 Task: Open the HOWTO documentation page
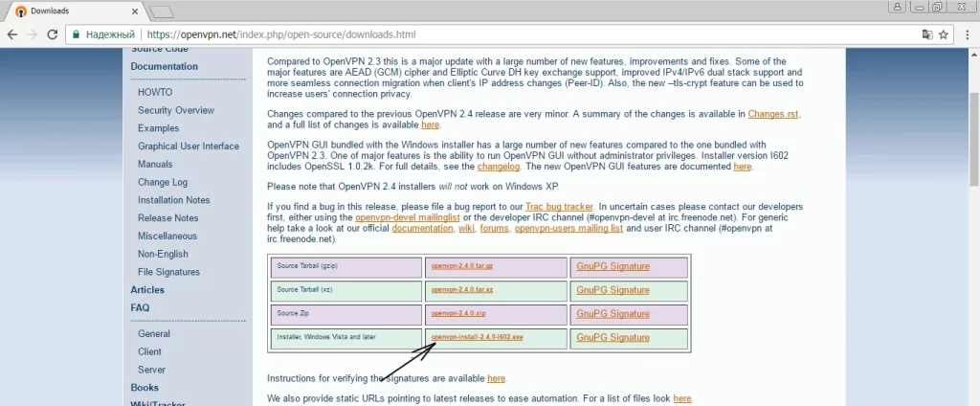(x=155, y=93)
